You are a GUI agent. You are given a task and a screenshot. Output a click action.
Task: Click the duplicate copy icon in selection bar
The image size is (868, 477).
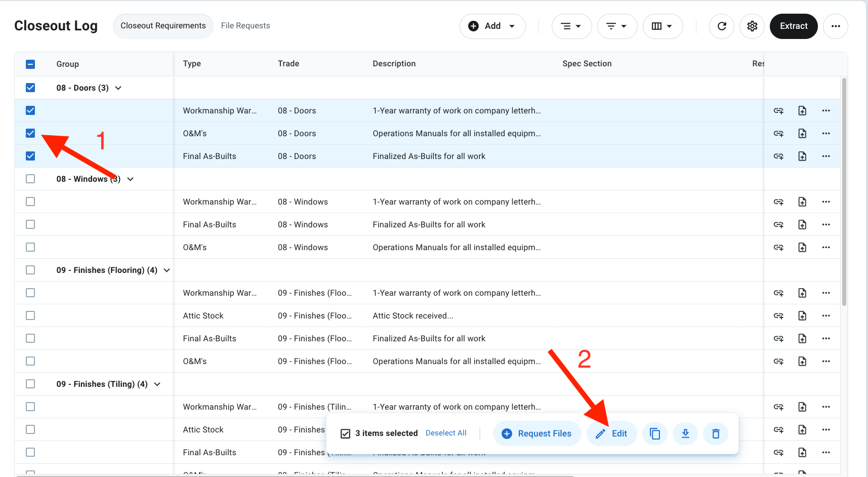[x=655, y=433]
